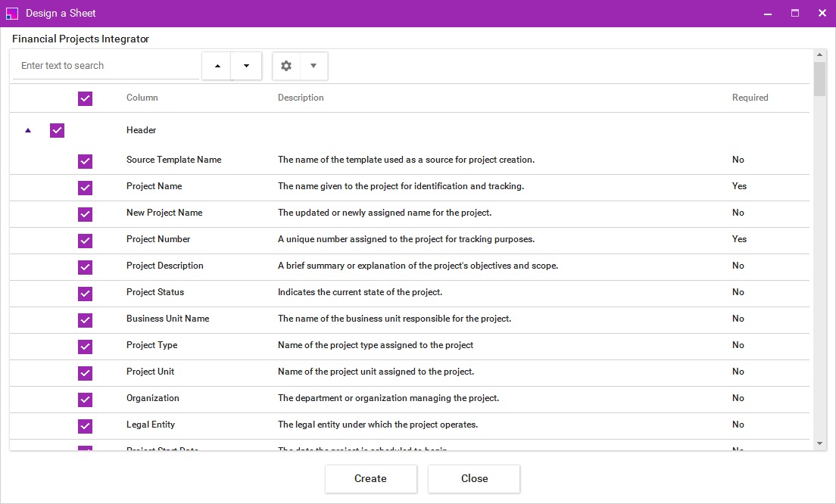The image size is (836, 504).
Task: Uncheck the Project Type checkbox
Action: pos(86,347)
